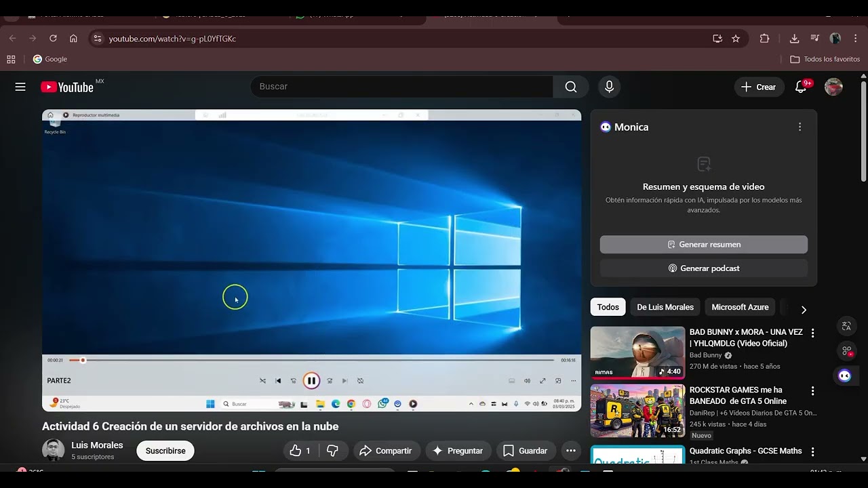Screen dimensions: 868x488
Task: Open the ROCKSTAR GAMES video thumbnail
Action: click(637, 411)
